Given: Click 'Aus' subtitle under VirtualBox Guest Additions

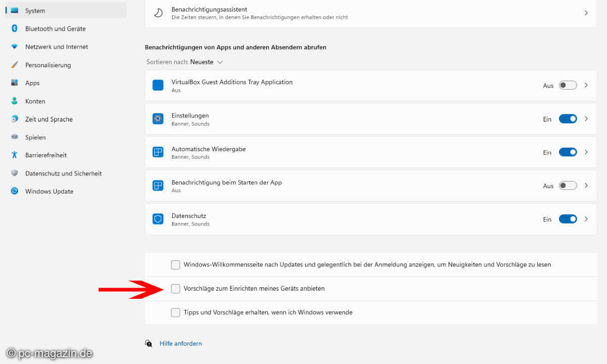Looking at the screenshot, I should 176,90.
